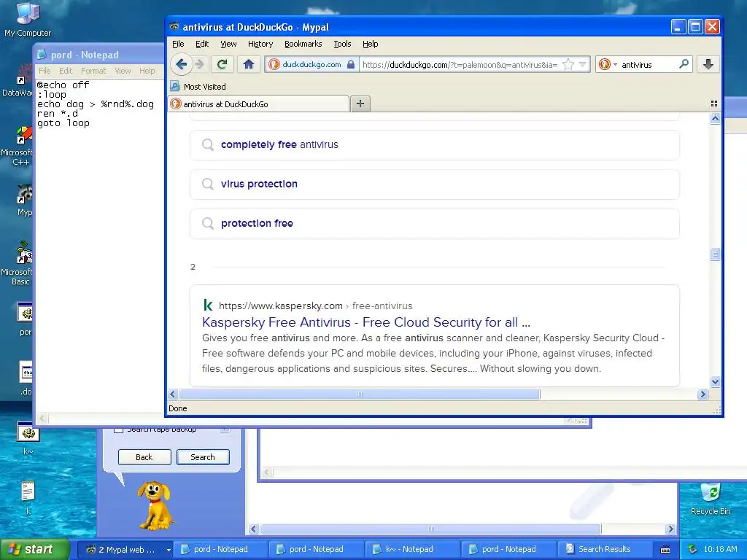
Task: Click the Kaspersky favicon in the result
Action: pos(208,306)
